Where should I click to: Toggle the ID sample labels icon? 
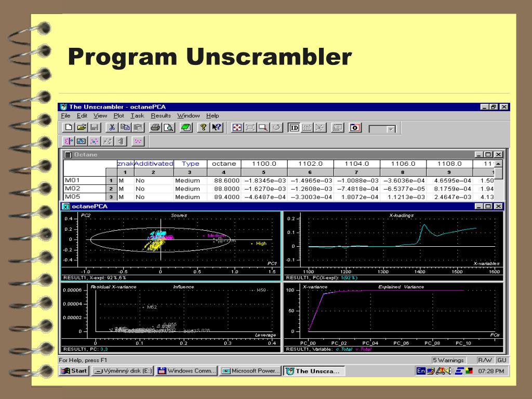pyautogui.click(x=294, y=128)
